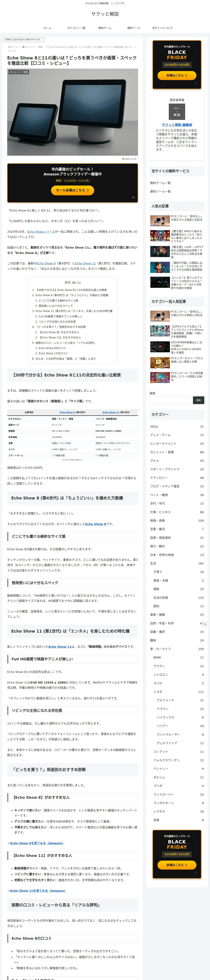Click the scroll-to-top arrow button

click(205, 624)
